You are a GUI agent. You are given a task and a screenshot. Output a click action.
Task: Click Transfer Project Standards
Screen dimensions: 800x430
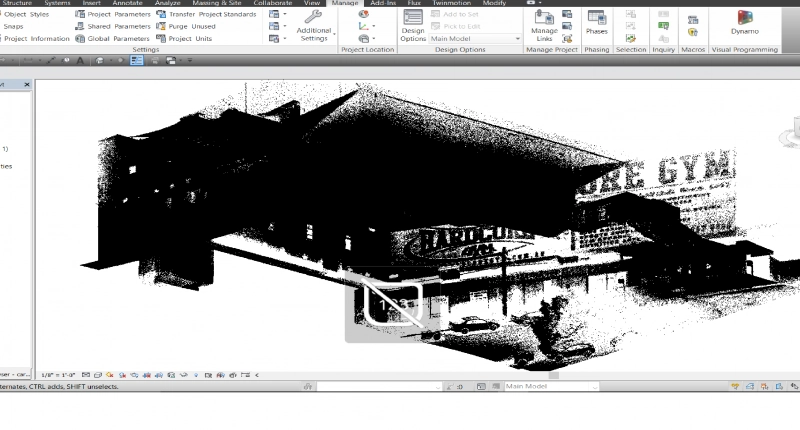coord(206,14)
